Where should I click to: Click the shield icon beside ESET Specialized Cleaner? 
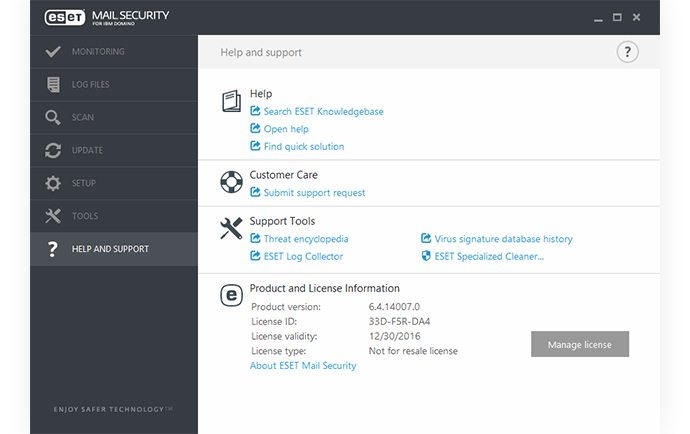(426, 256)
